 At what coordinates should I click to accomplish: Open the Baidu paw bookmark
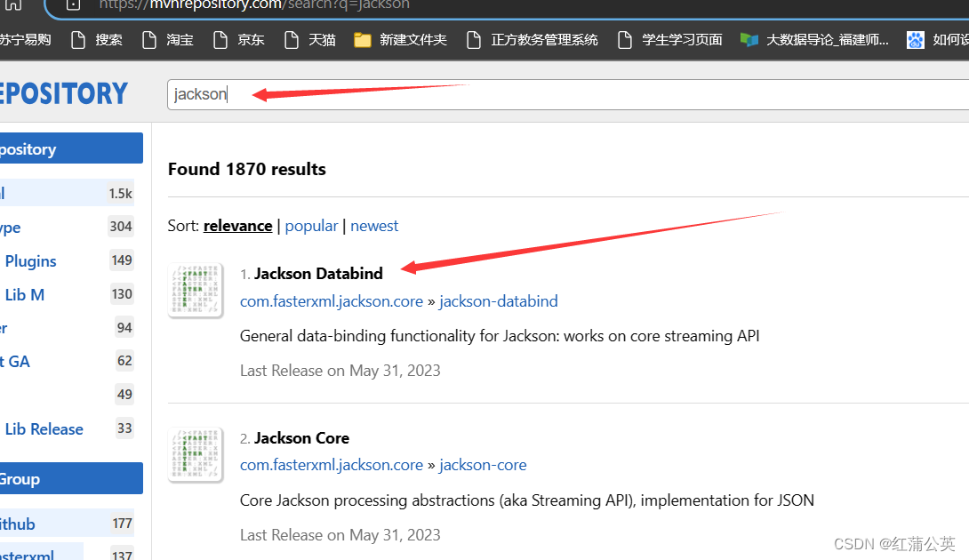[x=938, y=40]
